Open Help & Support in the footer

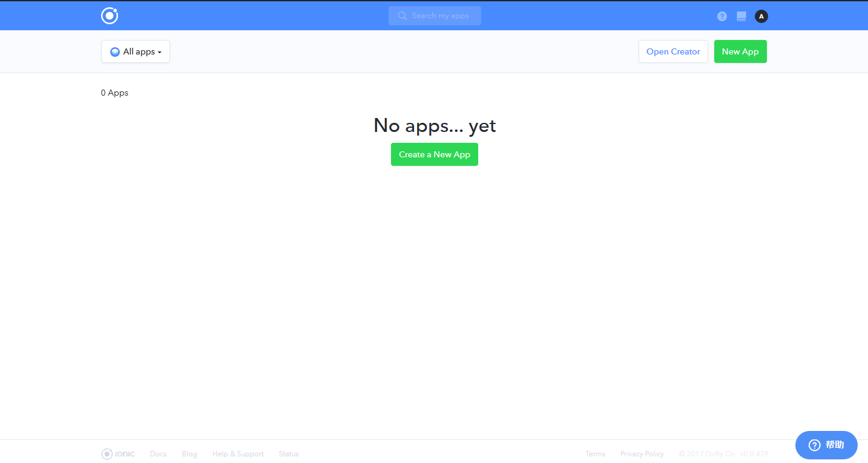238,453
